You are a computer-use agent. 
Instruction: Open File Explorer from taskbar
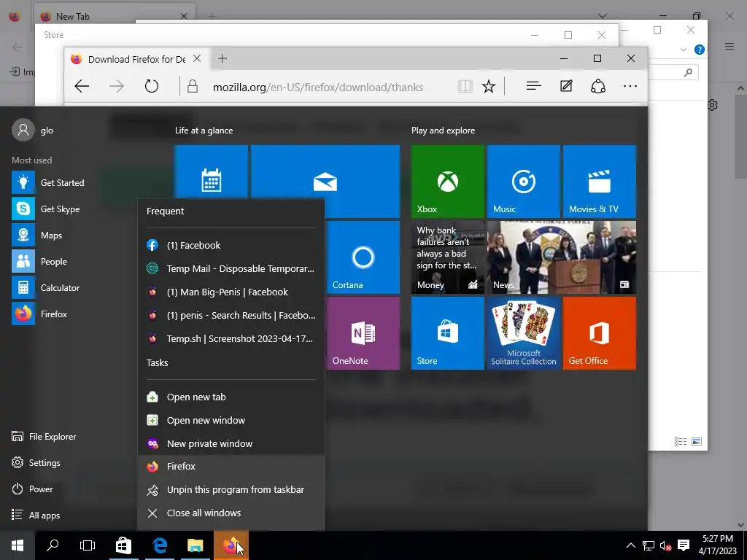tap(196, 545)
